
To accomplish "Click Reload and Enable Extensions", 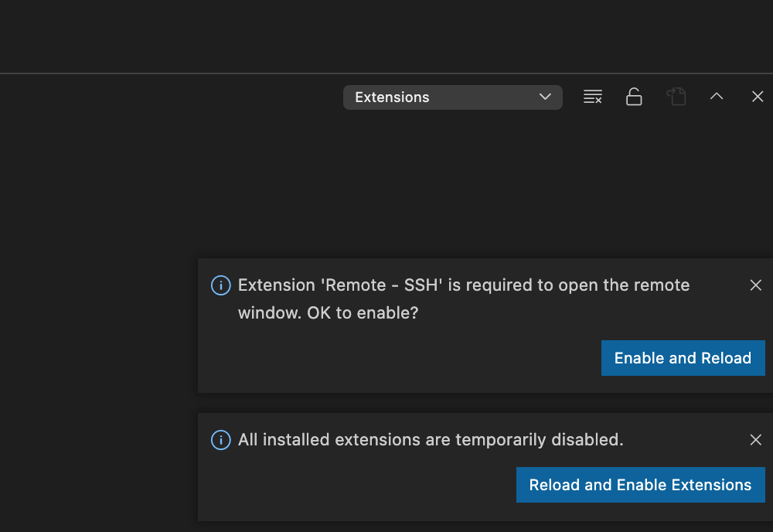I will coord(640,485).
